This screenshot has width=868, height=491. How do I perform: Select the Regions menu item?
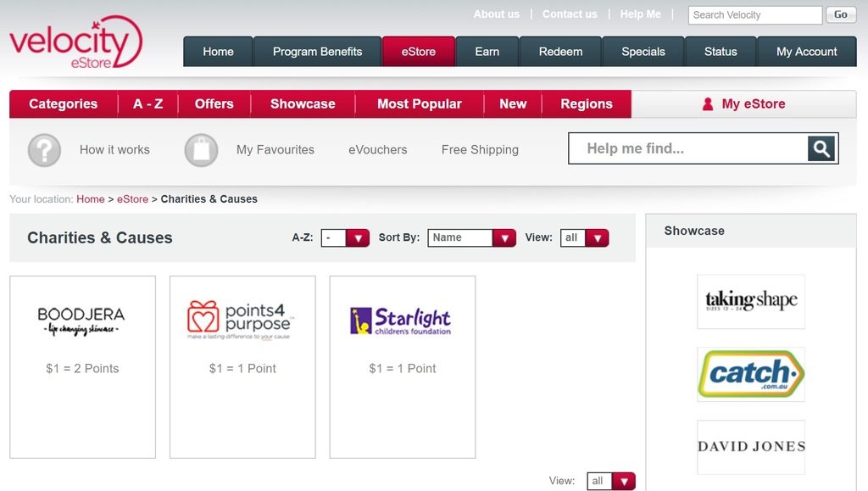pos(587,104)
